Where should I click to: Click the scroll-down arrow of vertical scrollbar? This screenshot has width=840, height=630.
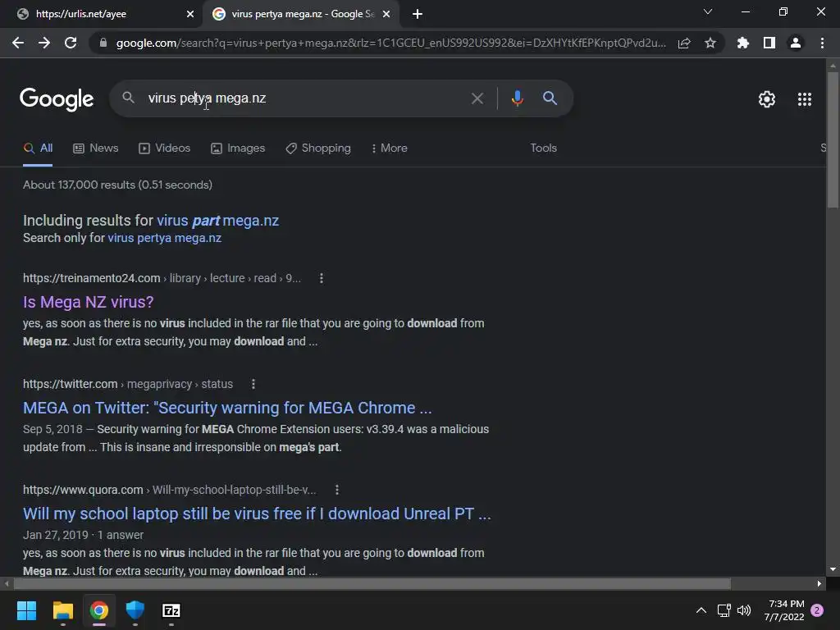click(833, 569)
